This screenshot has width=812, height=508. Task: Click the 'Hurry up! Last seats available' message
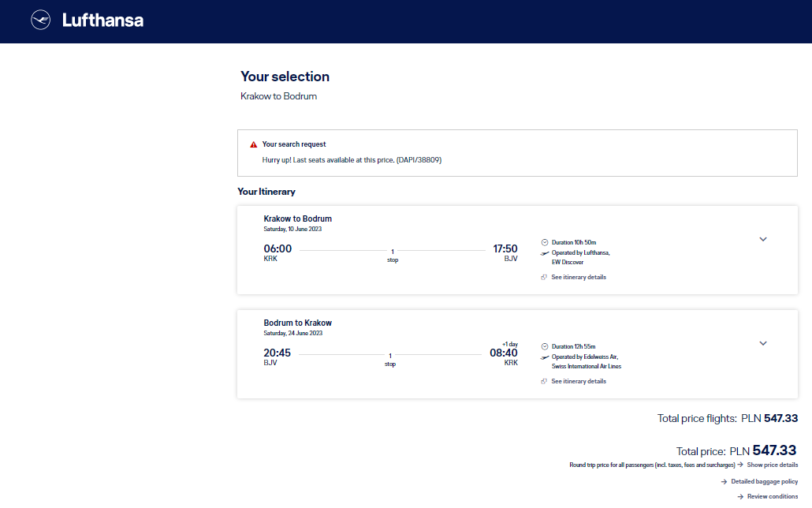point(352,160)
